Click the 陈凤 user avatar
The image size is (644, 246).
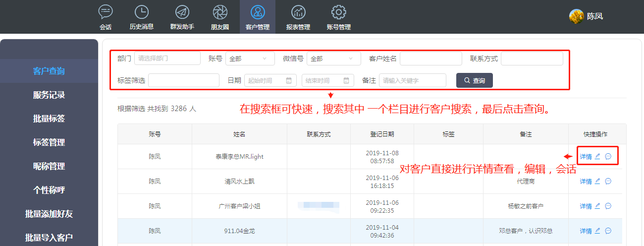tap(576, 16)
